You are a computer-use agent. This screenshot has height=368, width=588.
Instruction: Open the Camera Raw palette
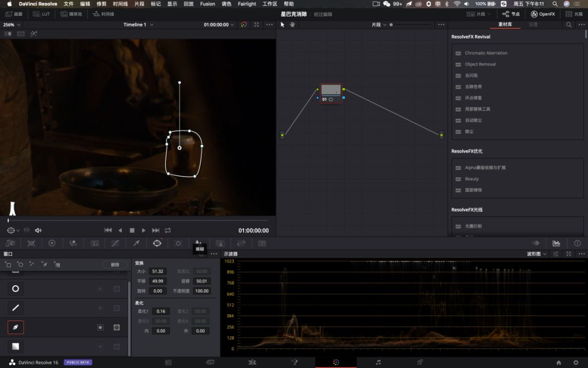10,243
